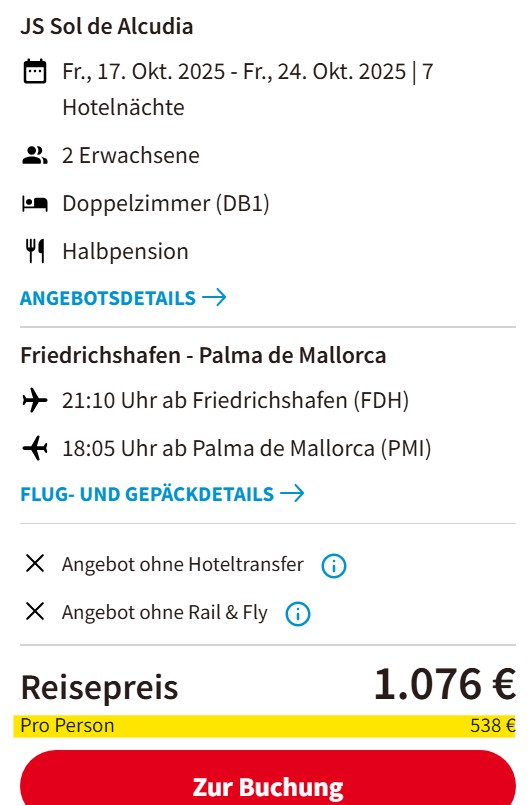This screenshot has height=805, width=532.
Task: Click the Angebot ohne Hoteltransfer text
Action: click(183, 564)
